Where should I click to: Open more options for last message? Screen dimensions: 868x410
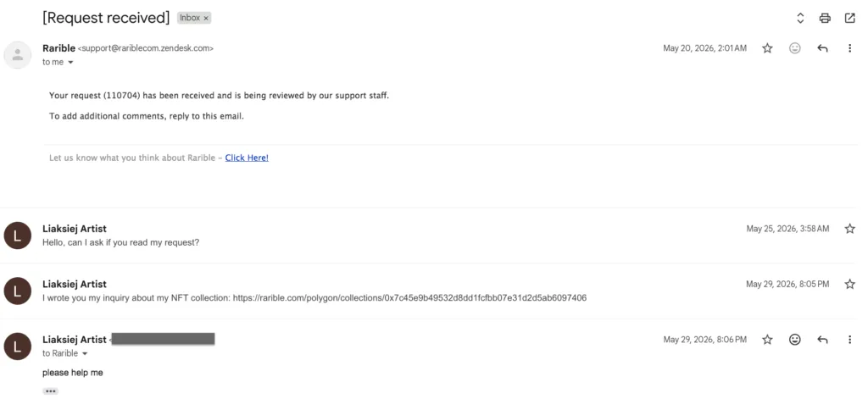[x=849, y=339]
